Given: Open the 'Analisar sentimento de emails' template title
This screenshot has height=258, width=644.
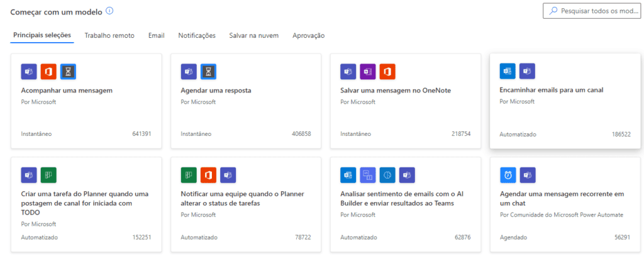Looking at the screenshot, I should coord(402,198).
